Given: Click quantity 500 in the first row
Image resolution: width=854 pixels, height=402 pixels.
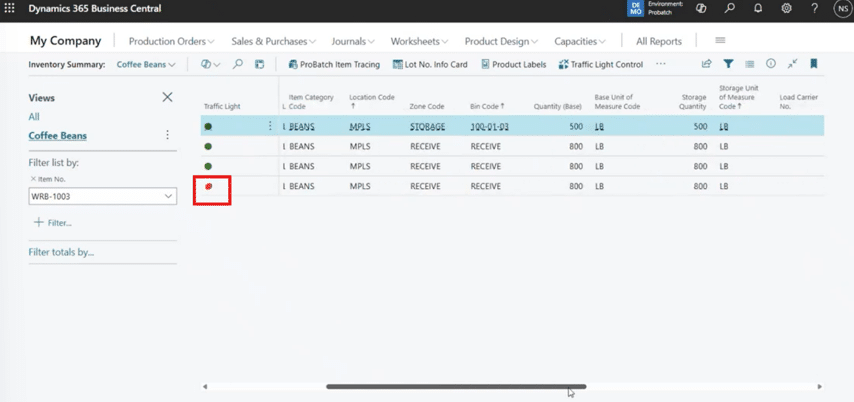Looking at the screenshot, I should pyautogui.click(x=576, y=126).
